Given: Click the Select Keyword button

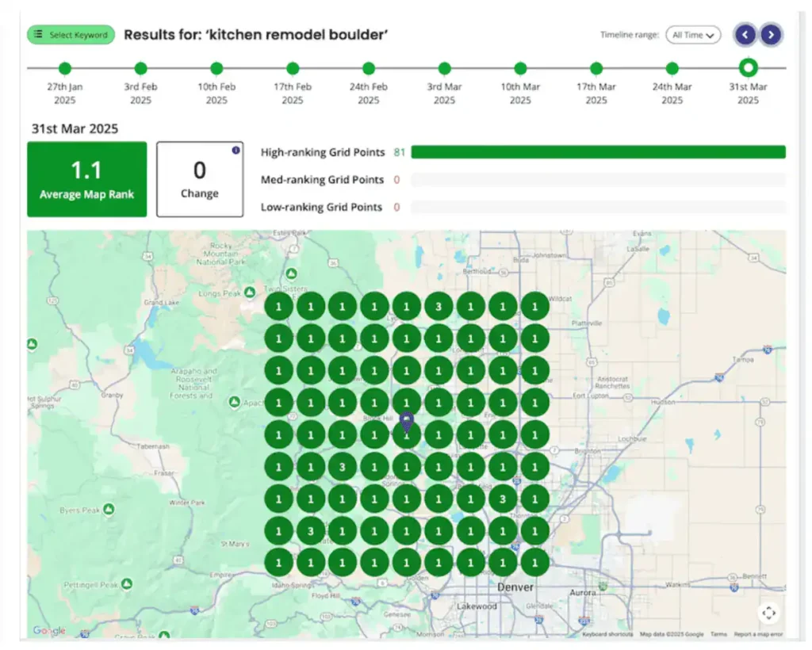Looking at the screenshot, I should click(71, 35).
